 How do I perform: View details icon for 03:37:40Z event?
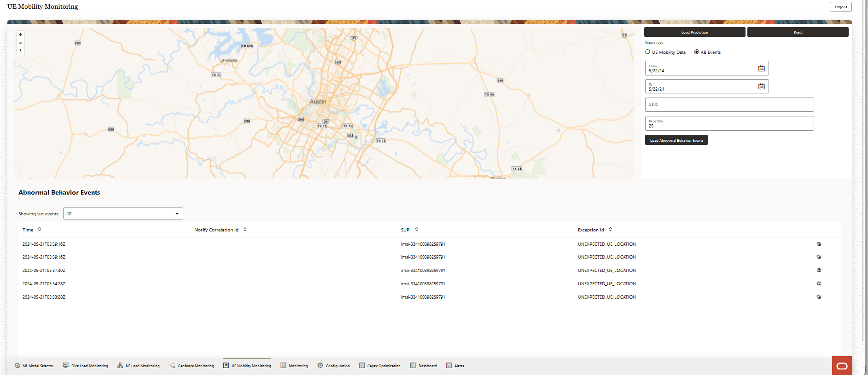[819, 271]
